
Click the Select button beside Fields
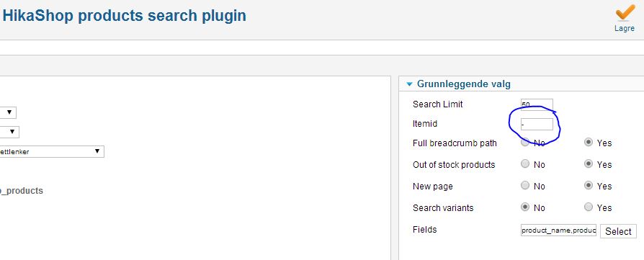618,231
